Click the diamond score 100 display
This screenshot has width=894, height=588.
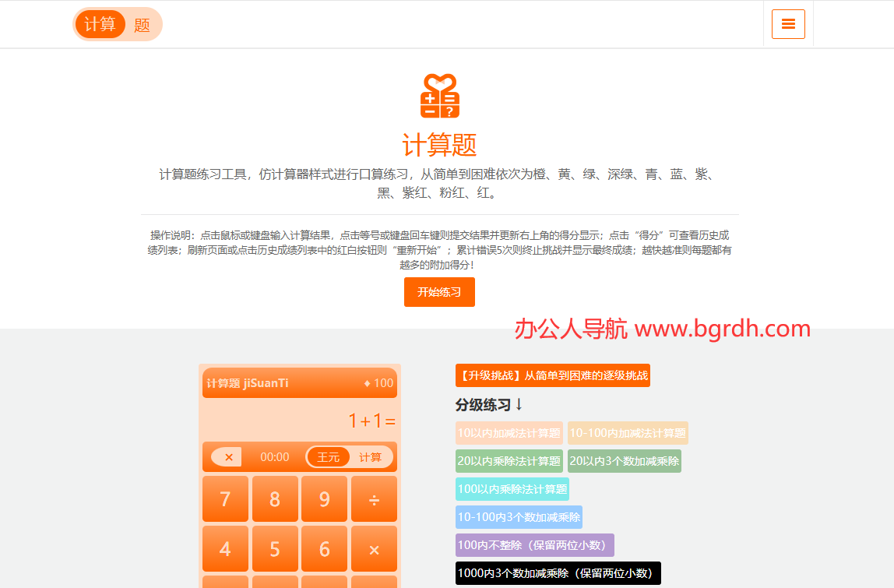378,383
